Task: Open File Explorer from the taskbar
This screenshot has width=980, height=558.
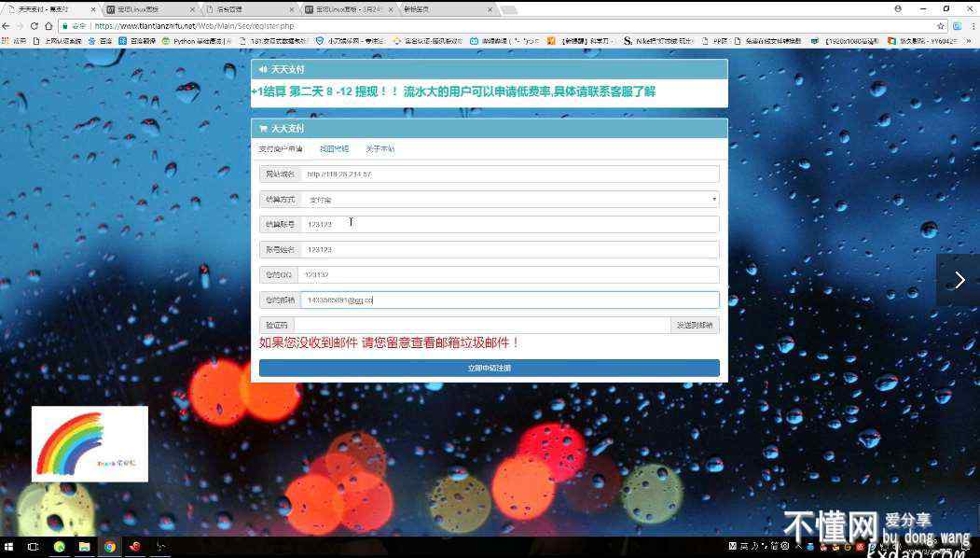Action: pos(84,547)
